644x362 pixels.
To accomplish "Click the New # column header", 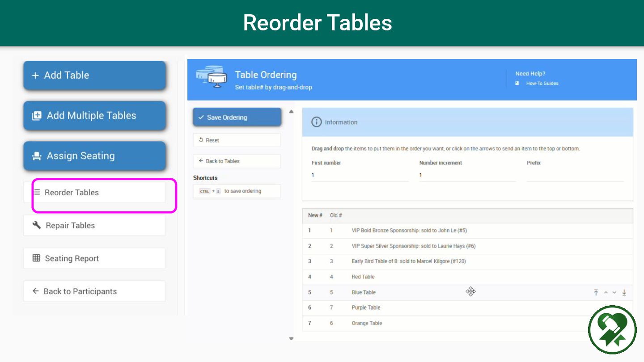I will click(x=315, y=215).
